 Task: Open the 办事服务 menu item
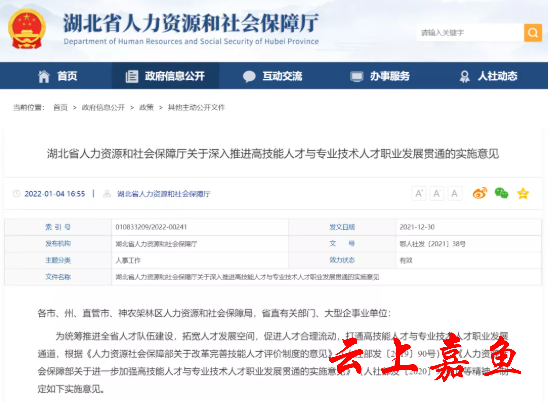[x=380, y=76]
